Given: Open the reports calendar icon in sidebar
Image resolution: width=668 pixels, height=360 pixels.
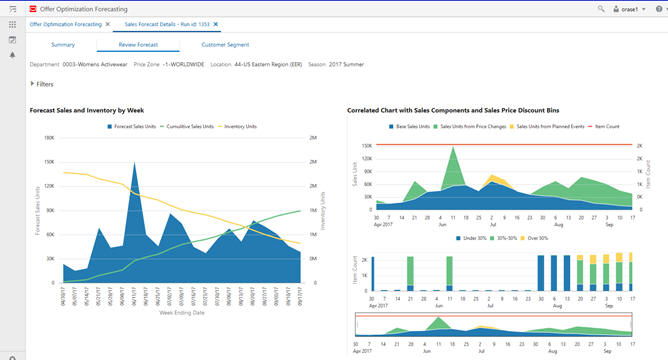Looking at the screenshot, I should tap(12, 40).
